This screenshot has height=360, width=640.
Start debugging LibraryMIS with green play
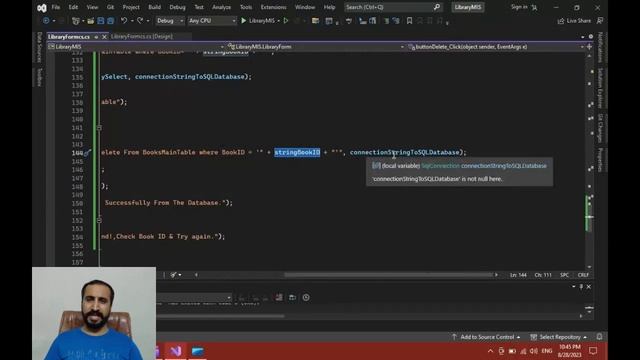[x=244, y=20]
